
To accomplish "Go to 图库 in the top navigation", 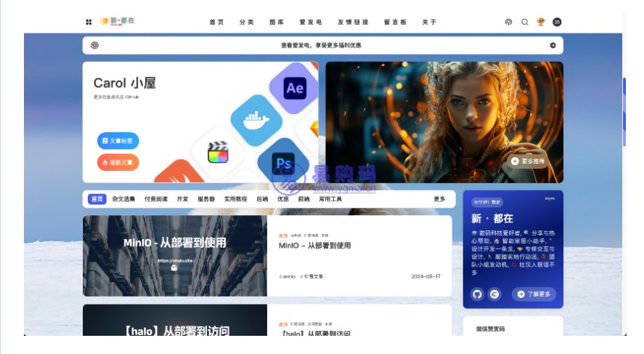I will click(x=277, y=22).
